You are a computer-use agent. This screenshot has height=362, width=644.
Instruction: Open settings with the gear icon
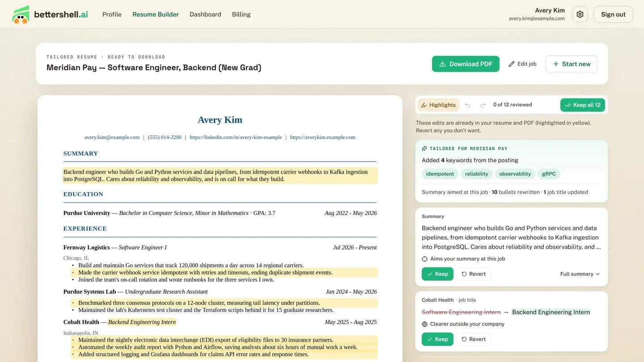pyautogui.click(x=580, y=14)
